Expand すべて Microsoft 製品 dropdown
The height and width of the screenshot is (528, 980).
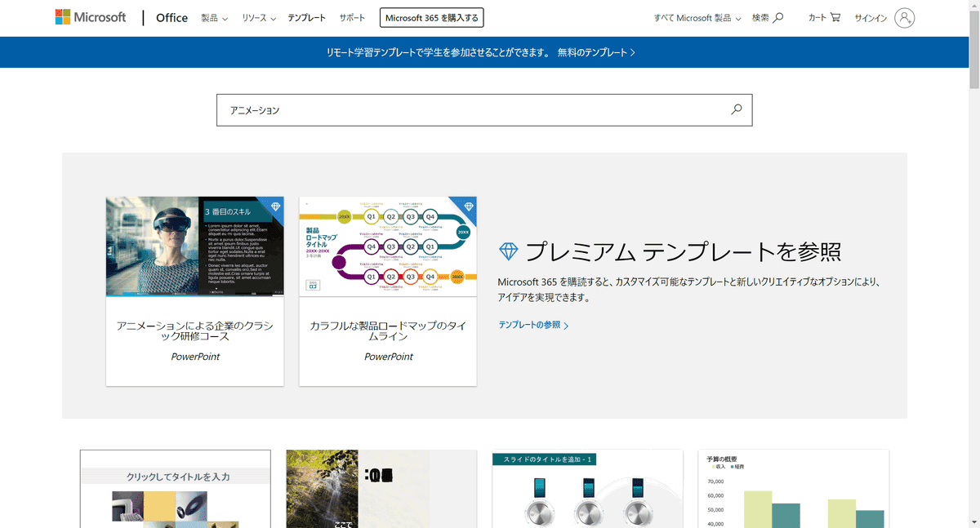(x=697, y=18)
